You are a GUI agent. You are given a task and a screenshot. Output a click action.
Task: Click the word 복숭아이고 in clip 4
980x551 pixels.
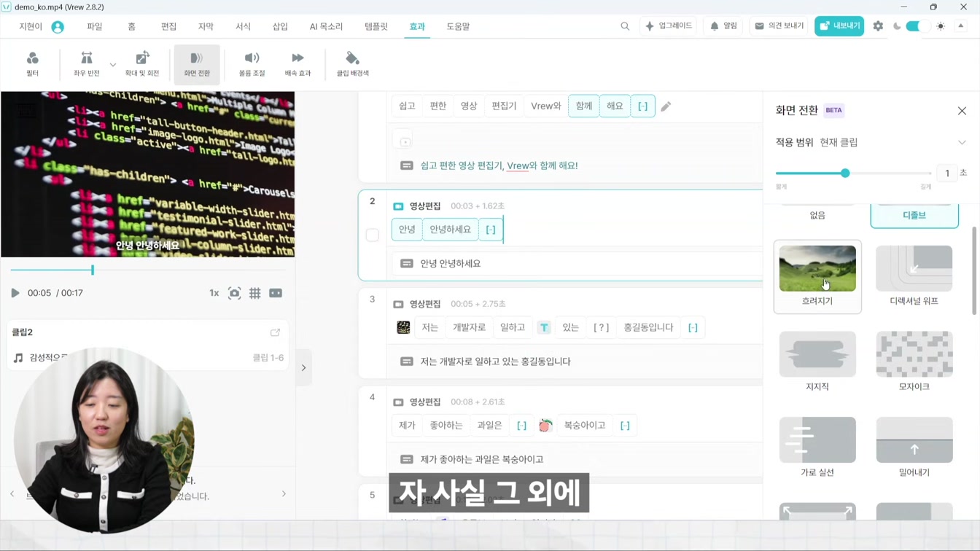coord(585,426)
